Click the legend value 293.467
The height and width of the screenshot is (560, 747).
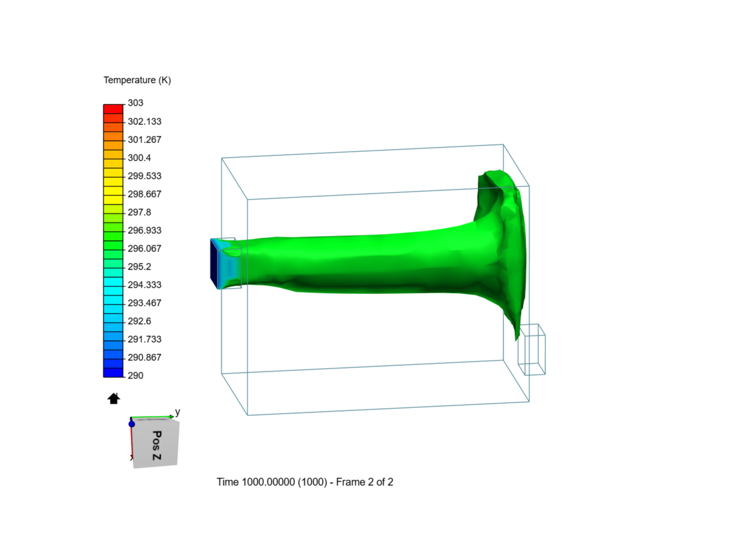coord(145,303)
